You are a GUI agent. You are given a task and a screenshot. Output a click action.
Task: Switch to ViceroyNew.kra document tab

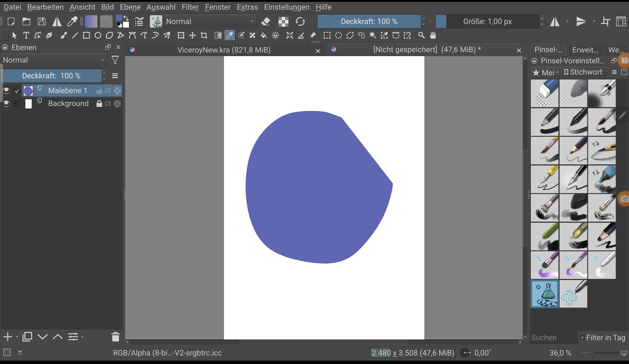point(224,50)
